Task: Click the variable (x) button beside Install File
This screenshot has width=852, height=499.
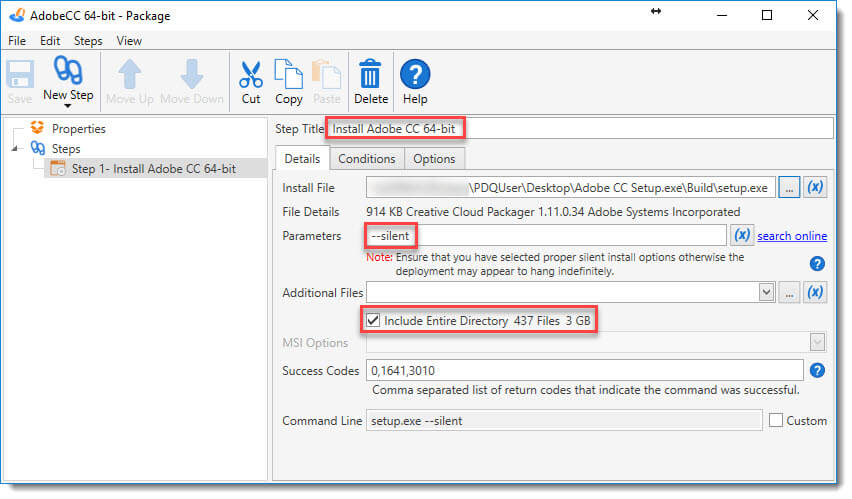Action: (x=815, y=188)
